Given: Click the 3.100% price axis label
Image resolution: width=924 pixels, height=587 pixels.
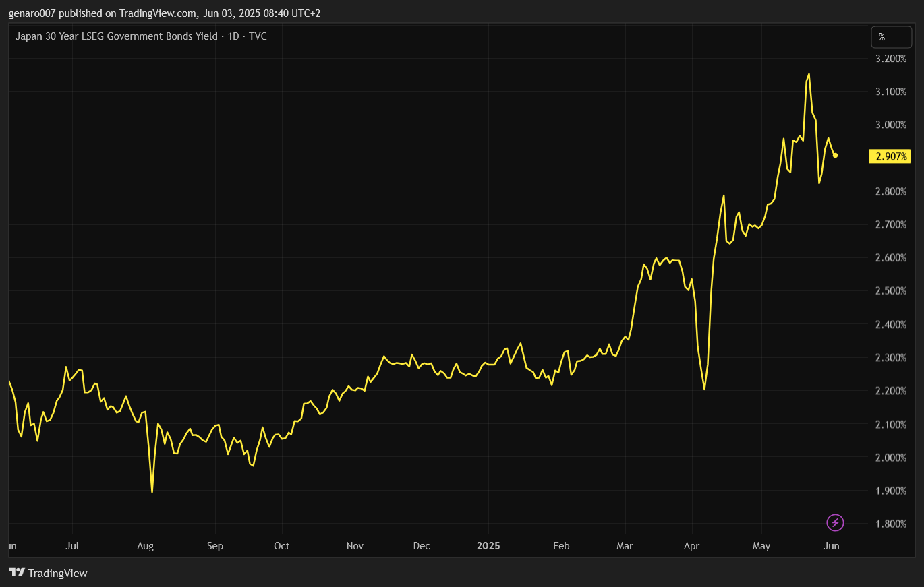Looking at the screenshot, I should pyautogui.click(x=891, y=92).
